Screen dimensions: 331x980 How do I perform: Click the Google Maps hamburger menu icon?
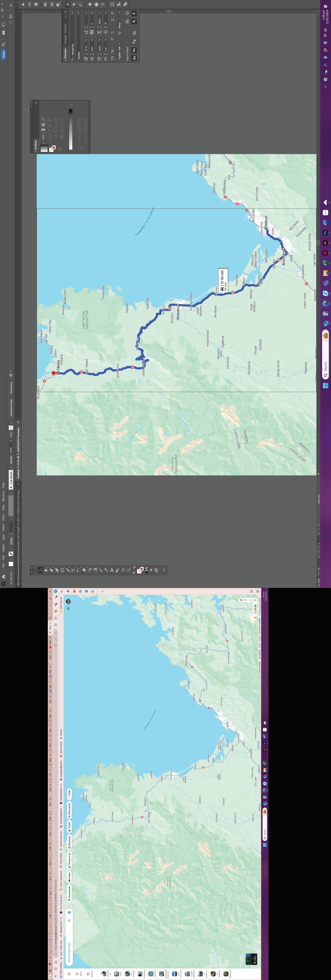(69, 974)
